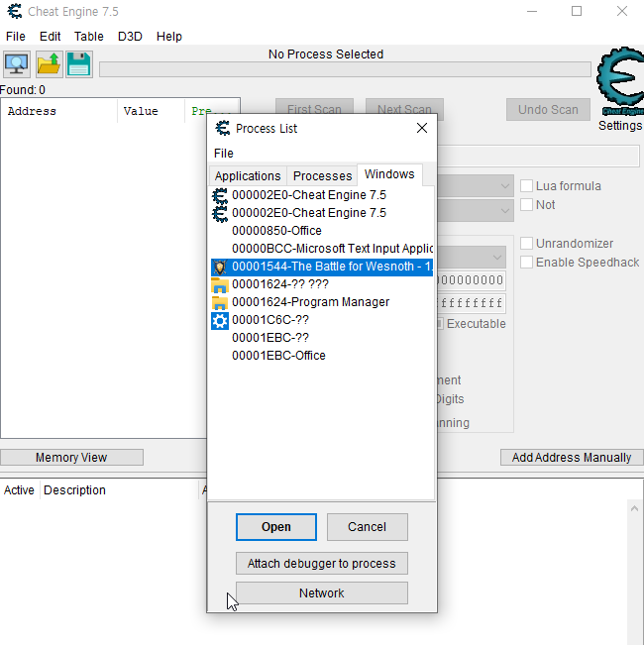The width and height of the screenshot is (644, 645).
Task: Open the Edit menu
Action: click(x=50, y=37)
